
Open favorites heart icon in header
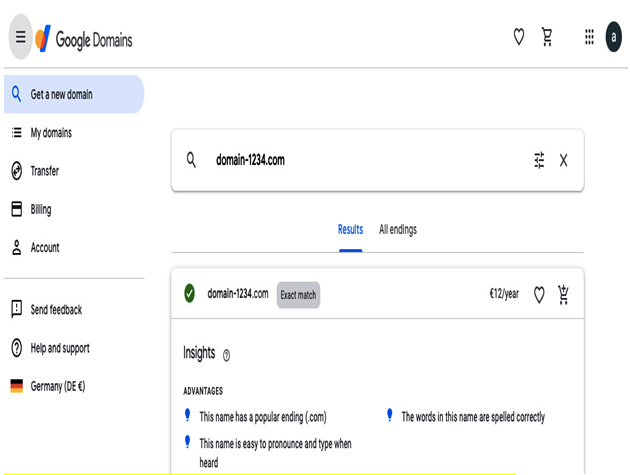(519, 37)
